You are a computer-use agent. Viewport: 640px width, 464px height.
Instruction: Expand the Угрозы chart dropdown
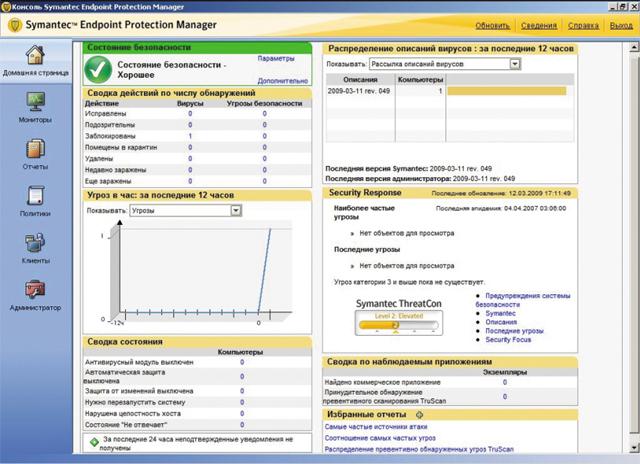click(236, 211)
